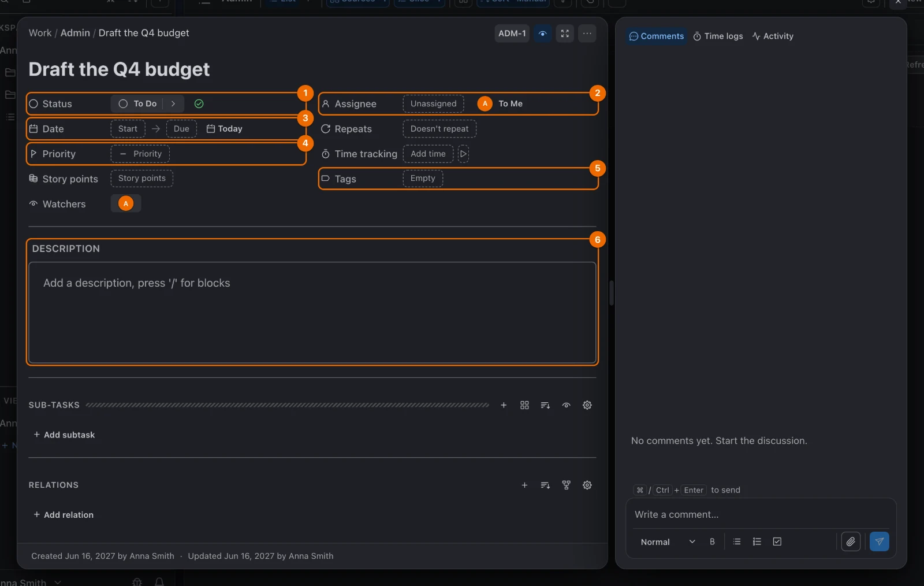Set the Start date field
The height and width of the screenshot is (586, 924).
(128, 129)
